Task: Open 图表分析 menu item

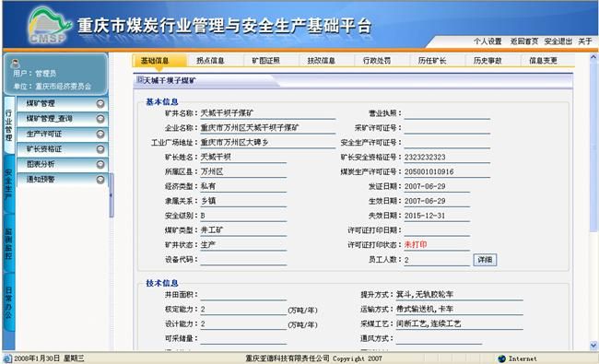Action: click(x=62, y=164)
